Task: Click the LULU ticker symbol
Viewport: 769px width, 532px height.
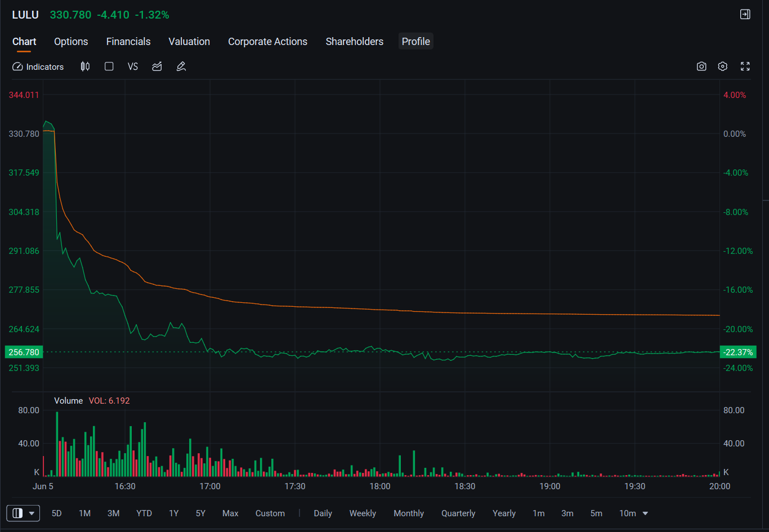Action: tap(25, 15)
